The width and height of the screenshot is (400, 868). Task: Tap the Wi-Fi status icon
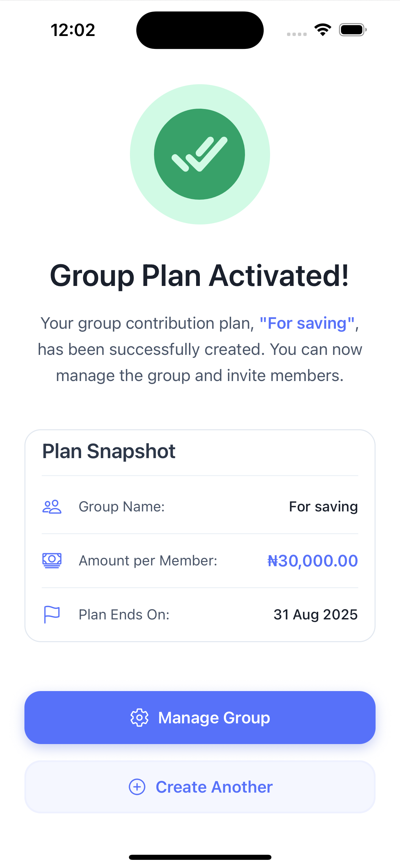coord(323,30)
